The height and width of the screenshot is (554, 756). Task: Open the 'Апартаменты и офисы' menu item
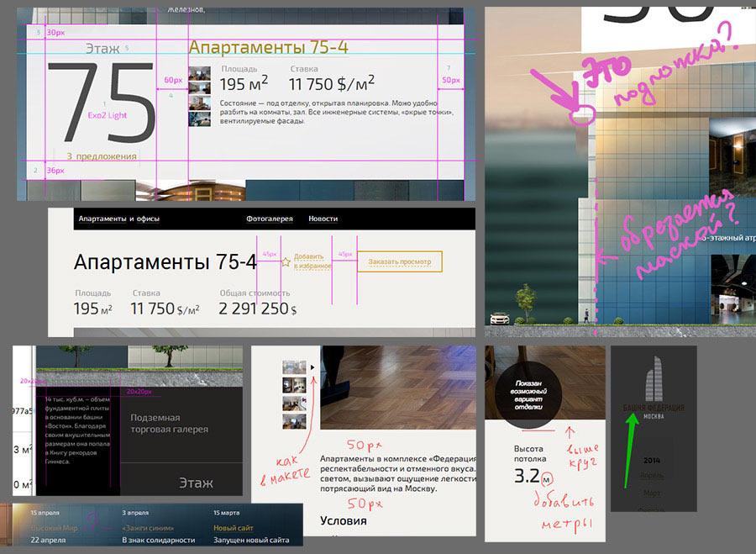click(x=118, y=219)
